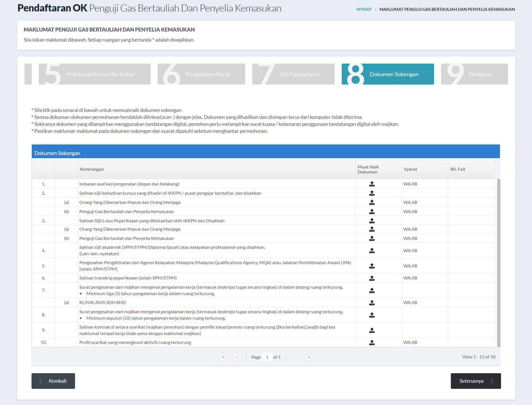The image size is (532, 405).
Task: Upload Sijil Lulus Peperiksaan row 3 document
Action: tap(372, 221)
